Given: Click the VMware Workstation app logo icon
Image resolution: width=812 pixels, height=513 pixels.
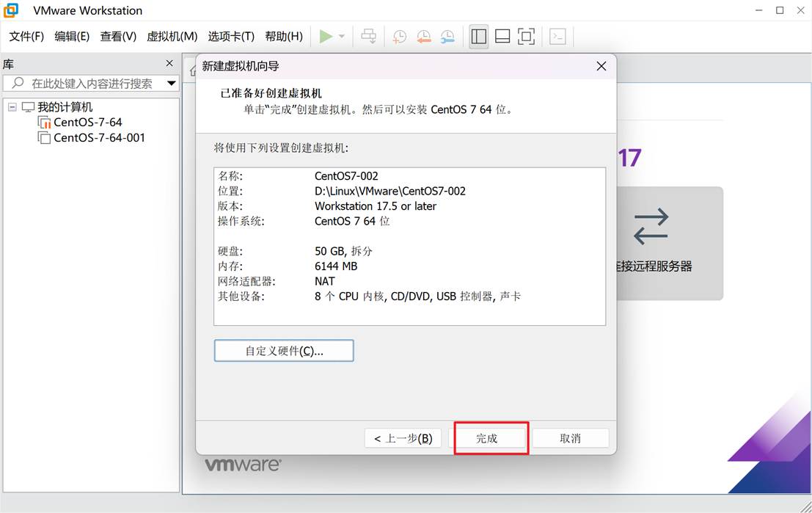Looking at the screenshot, I should click(10, 10).
